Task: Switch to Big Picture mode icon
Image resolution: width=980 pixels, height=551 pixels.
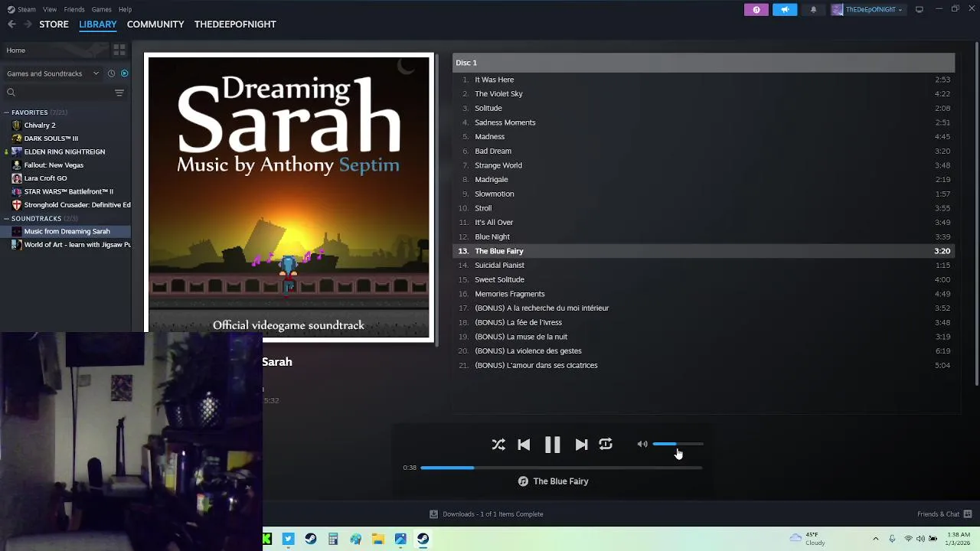Action: [919, 9]
